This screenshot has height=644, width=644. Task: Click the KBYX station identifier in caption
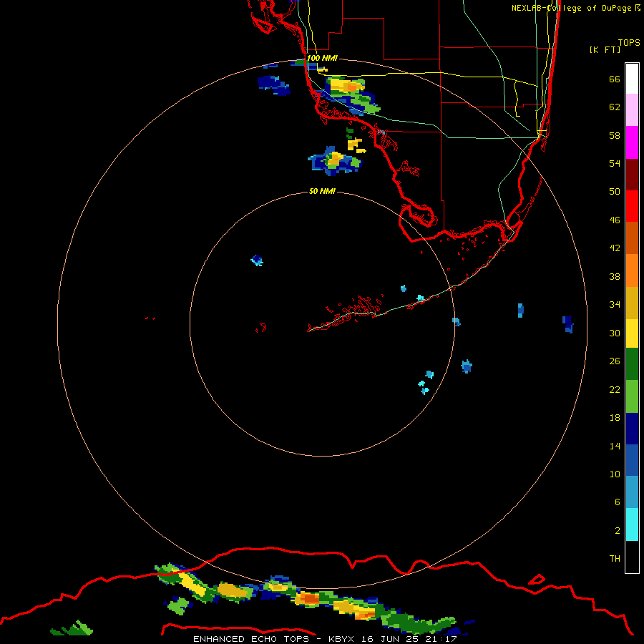[x=341, y=639]
